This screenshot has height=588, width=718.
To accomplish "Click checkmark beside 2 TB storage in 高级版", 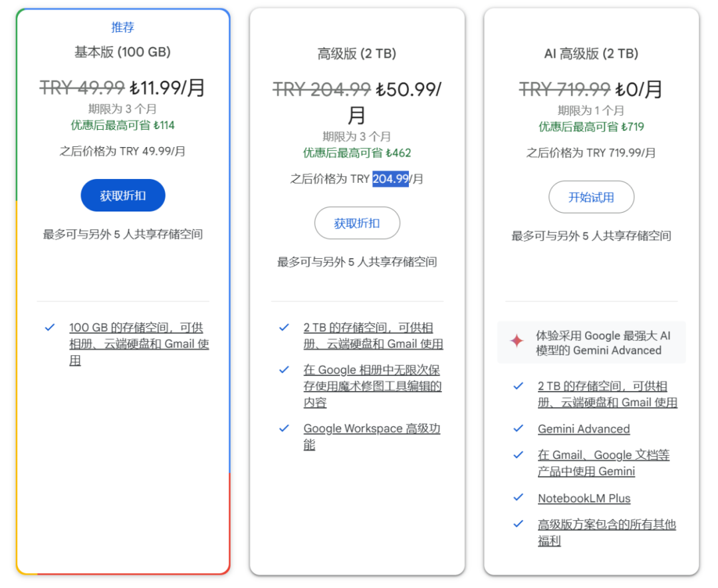I will coord(284,327).
